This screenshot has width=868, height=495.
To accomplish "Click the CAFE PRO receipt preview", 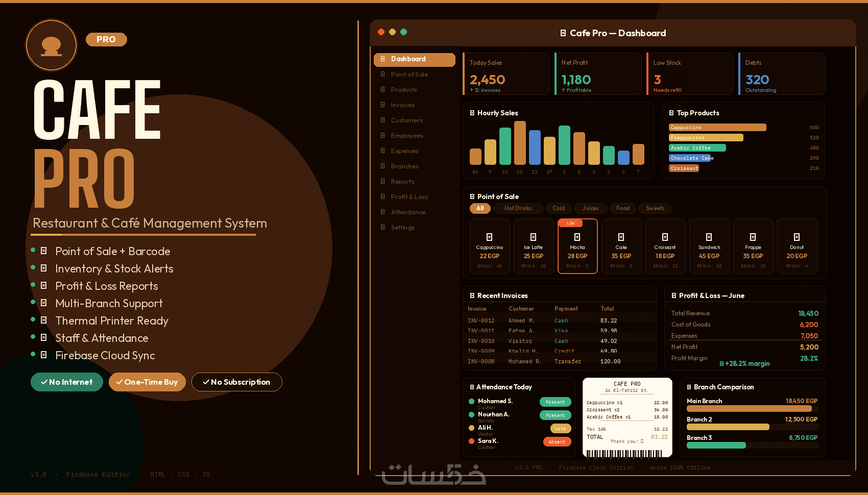I will pos(627,417).
